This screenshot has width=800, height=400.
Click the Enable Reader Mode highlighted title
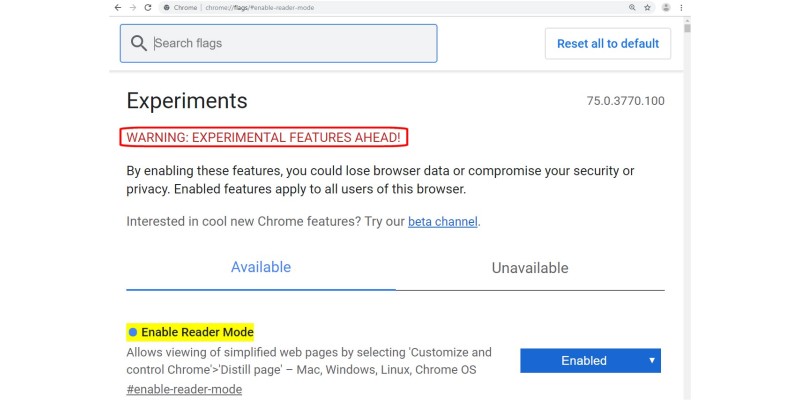tap(197, 332)
